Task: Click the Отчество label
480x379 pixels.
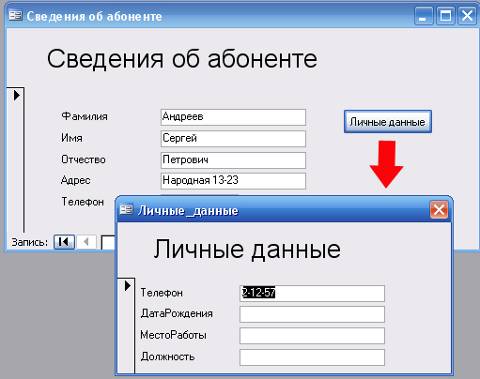Action: click(83, 160)
